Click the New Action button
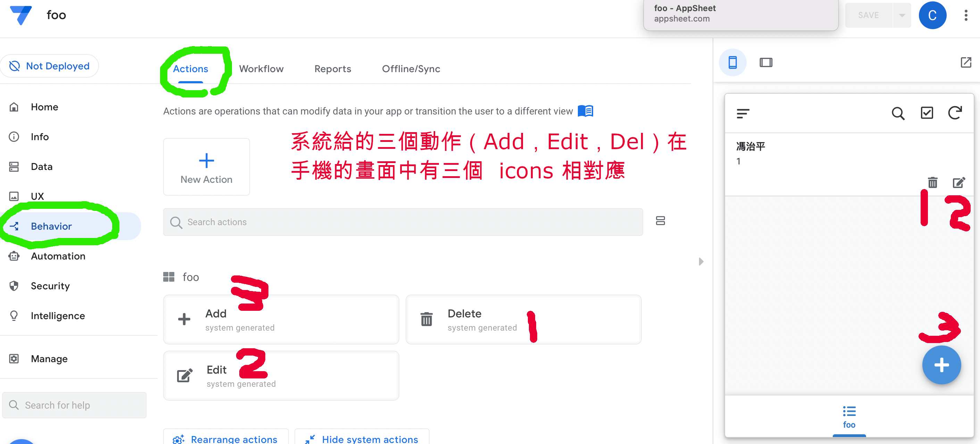The height and width of the screenshot is (444, 980). (x=206, y=167)
